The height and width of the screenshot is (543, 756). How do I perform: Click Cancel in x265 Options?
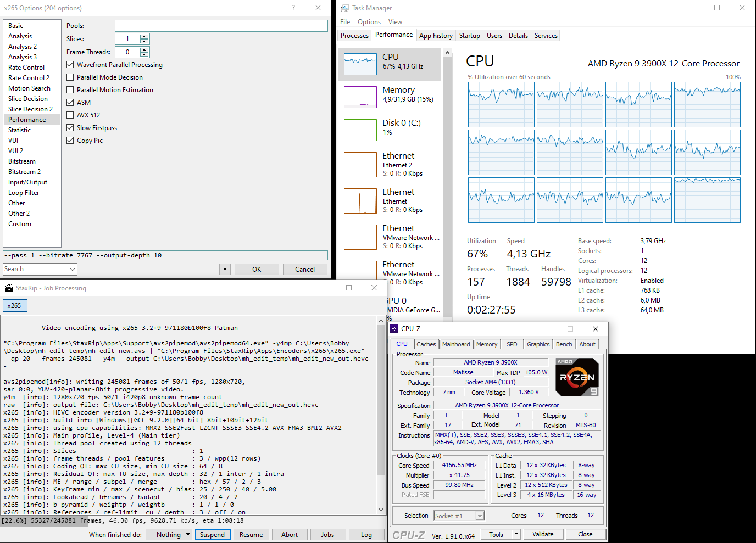(305, 270)
